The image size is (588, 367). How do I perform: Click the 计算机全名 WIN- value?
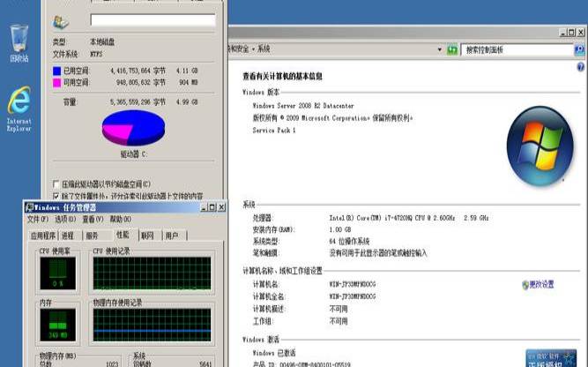pyautogui.click(x=353, y=296)
